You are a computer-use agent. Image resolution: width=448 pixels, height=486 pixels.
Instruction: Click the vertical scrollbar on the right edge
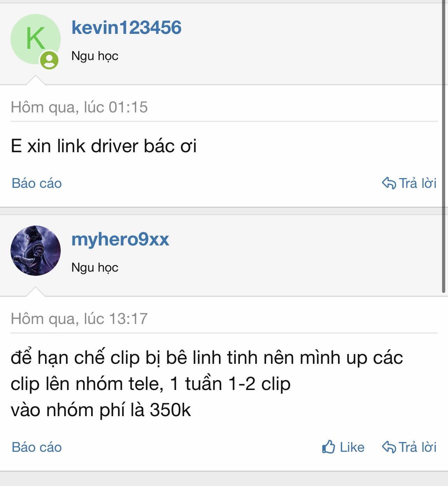tap(444, 147)
